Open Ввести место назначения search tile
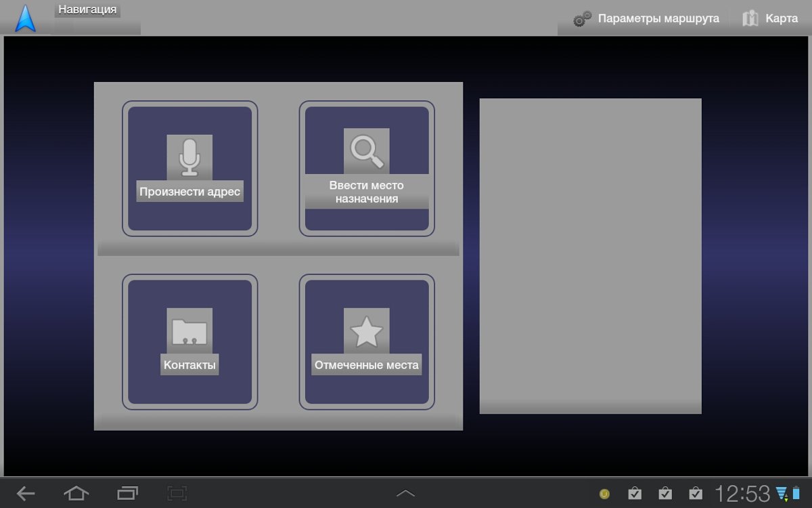 [367, 169]
